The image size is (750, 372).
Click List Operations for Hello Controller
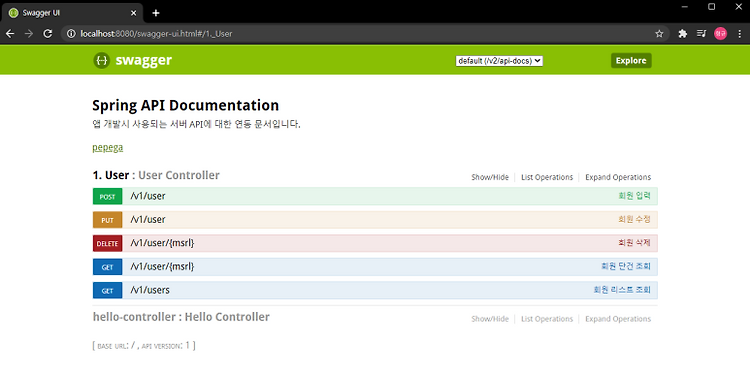(547, 318)
